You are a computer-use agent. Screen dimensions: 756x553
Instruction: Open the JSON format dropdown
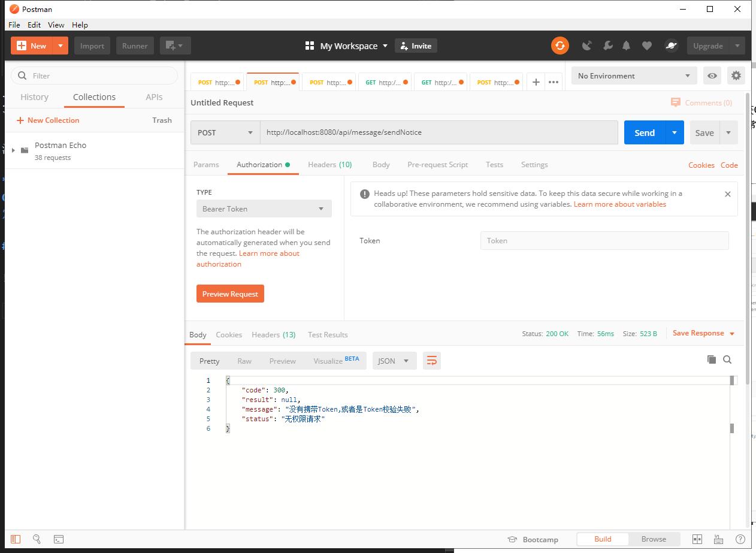(394, 361)
